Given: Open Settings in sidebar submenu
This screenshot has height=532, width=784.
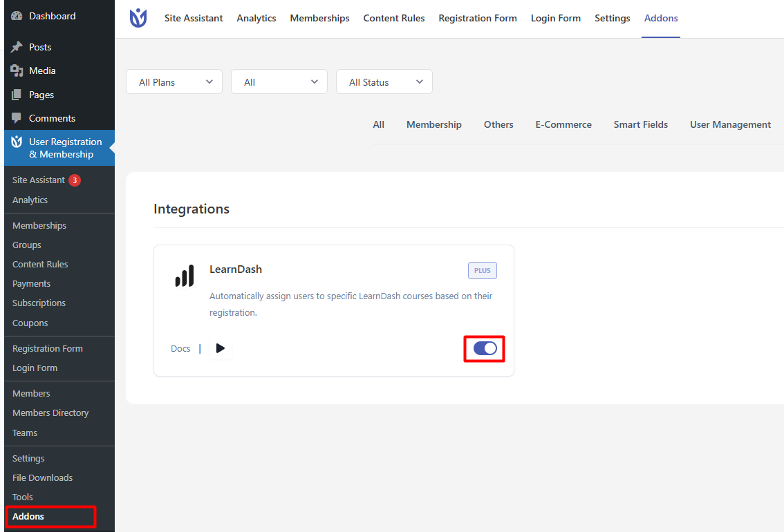Looking at the screenshot, I should pos(28,459).
